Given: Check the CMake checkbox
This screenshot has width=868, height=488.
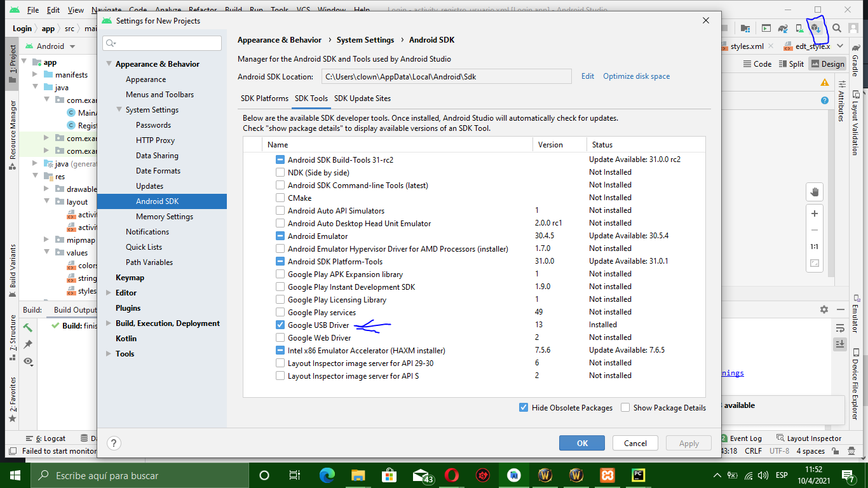Looking at the screenshot, I should point(280,198).
